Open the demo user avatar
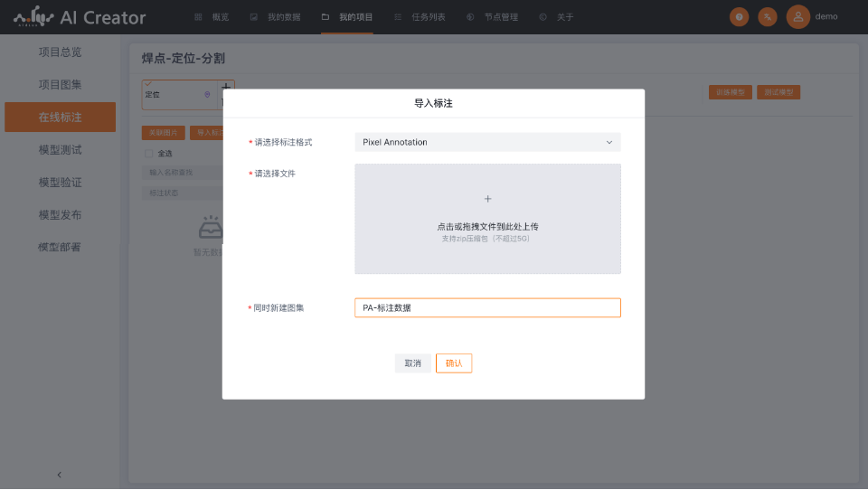Viewport: 868px width, 490px height. 797,16
